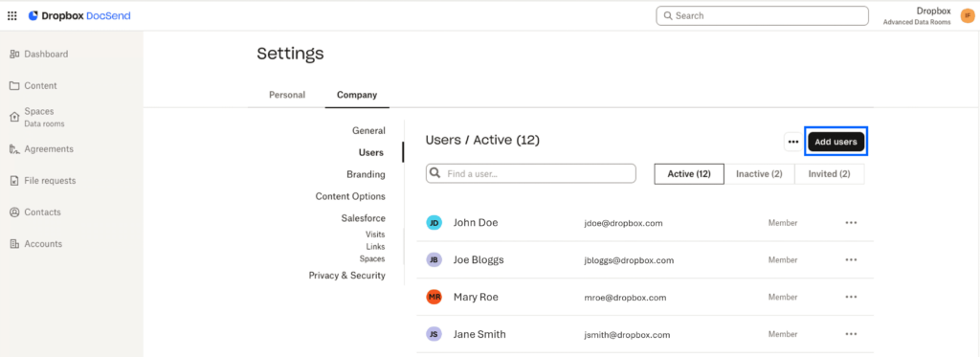This screenshot has width=980, height=357.
Task: Click the name Jane Smith
Action: pos(479,334)
